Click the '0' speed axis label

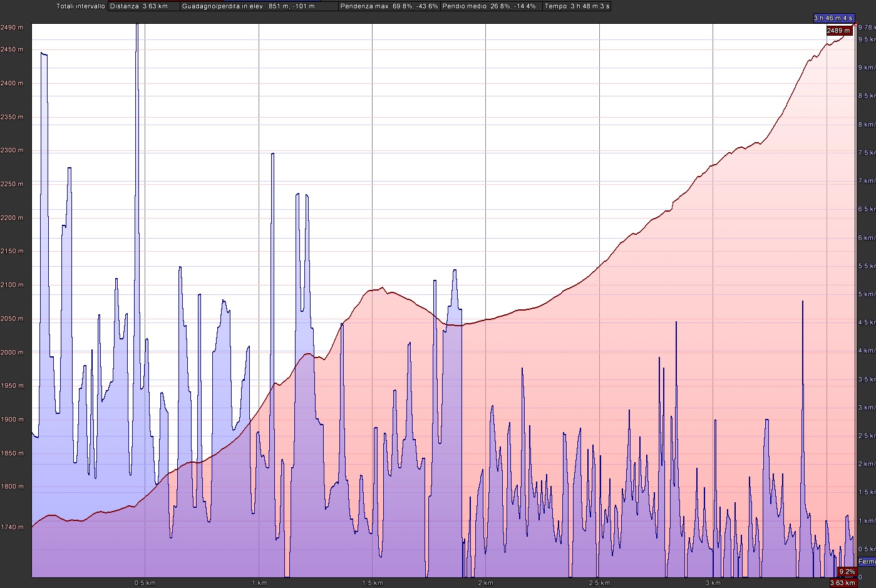(x=860, y=577)
